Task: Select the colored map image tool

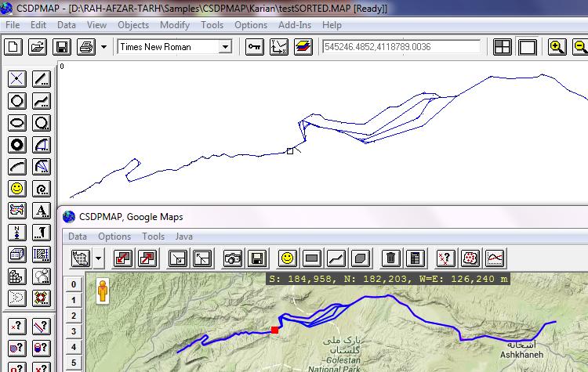Action: 17,211
